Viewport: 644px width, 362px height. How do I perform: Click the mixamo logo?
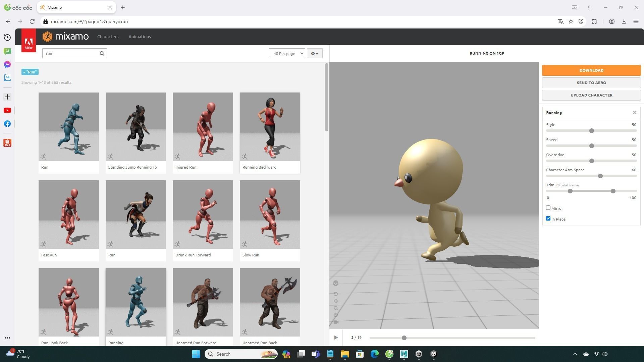click(x=66, y=37)
